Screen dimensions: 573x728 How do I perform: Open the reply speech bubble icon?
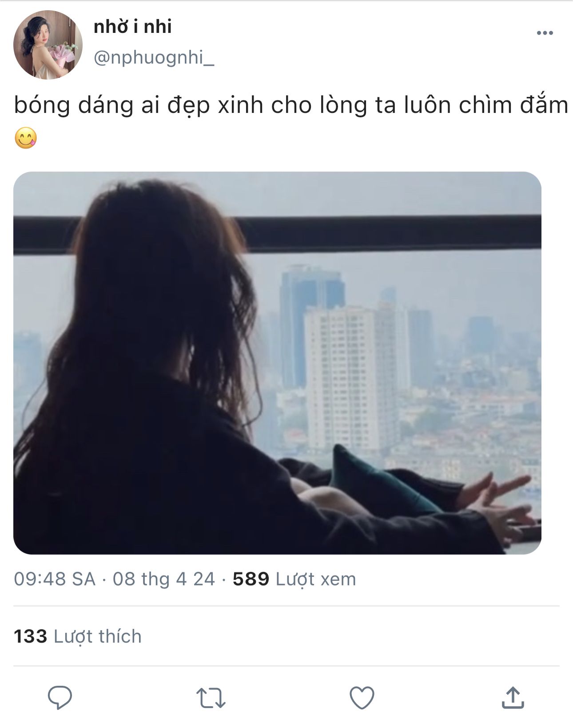point(60,697)
